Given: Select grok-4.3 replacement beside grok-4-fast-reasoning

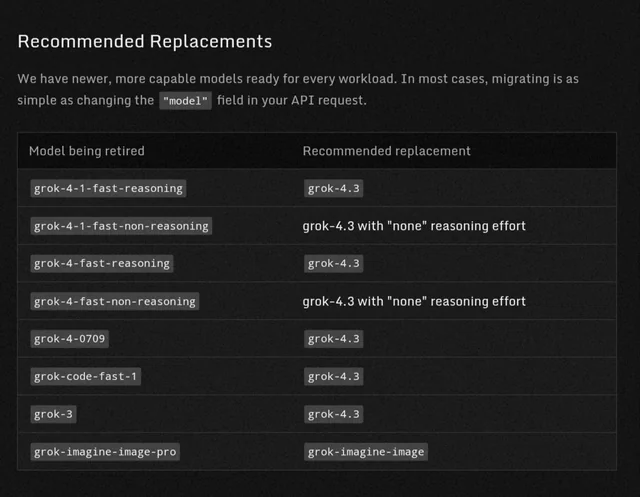Looking at the screenshot, I should pos(333,264).
